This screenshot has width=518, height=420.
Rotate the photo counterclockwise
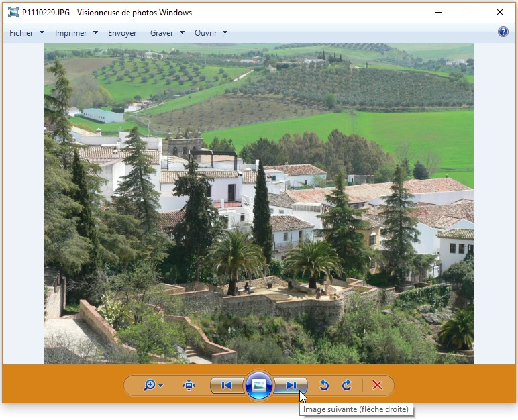point(324,385)
